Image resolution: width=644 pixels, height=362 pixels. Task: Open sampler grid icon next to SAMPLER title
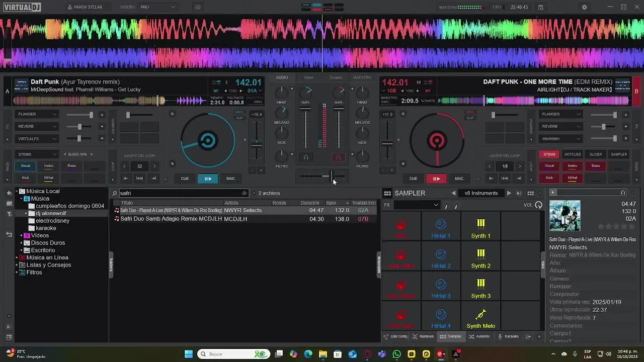(387, 193)
